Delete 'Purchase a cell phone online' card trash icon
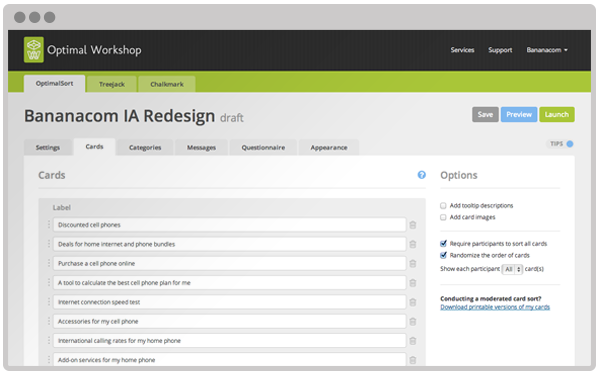This screenshot has height=375, width=600. coord(412,264)
